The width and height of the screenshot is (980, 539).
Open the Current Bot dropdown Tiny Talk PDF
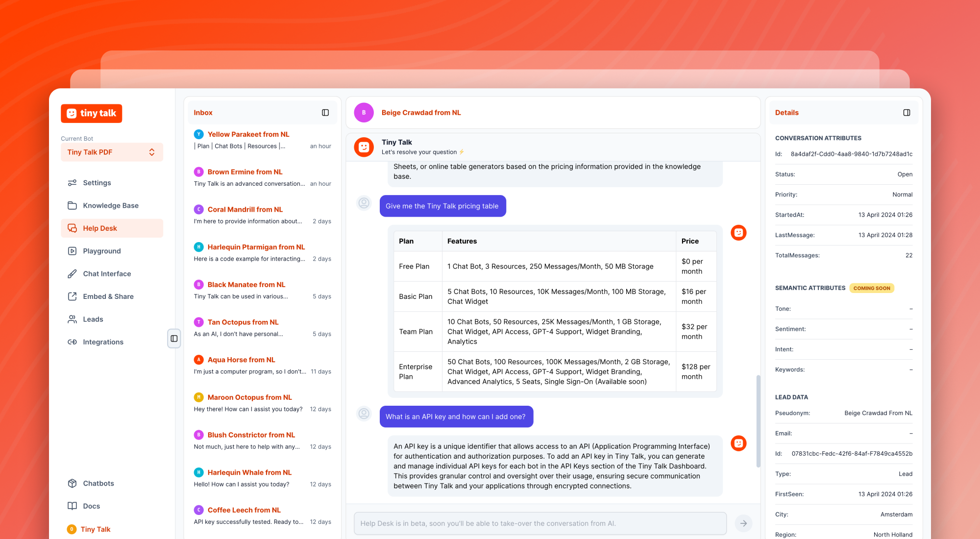[x=112, y=152]
